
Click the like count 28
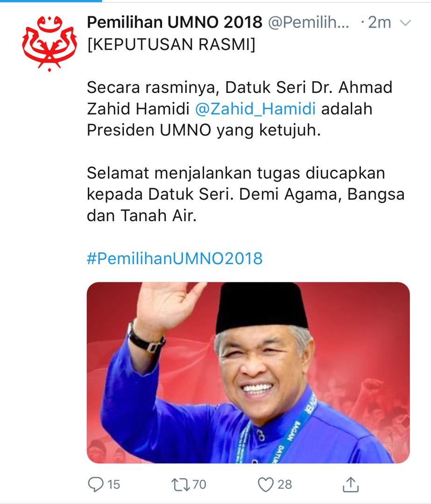point(285,484)
